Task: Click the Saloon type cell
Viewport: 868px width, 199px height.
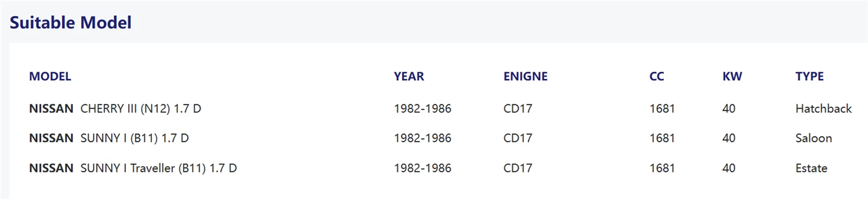Action: pyautogui.click(x=813, y=138)
